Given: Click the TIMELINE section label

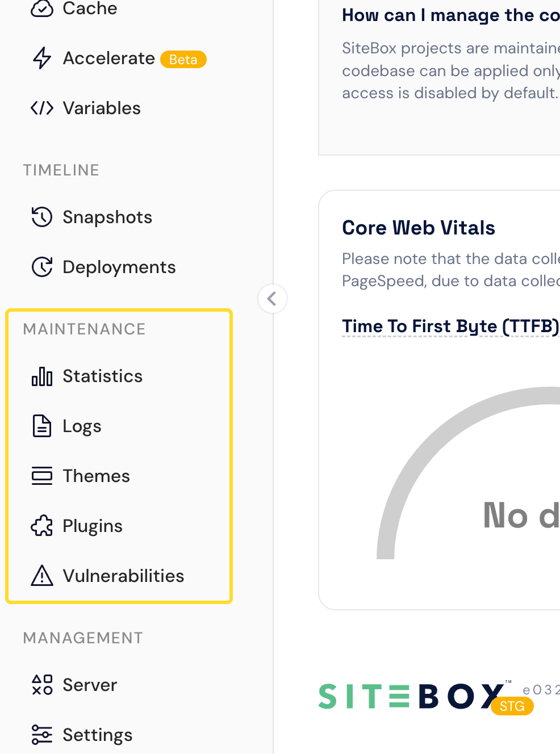Looking at the screenshot, I should pyautogui.click(x=61, y=170).
